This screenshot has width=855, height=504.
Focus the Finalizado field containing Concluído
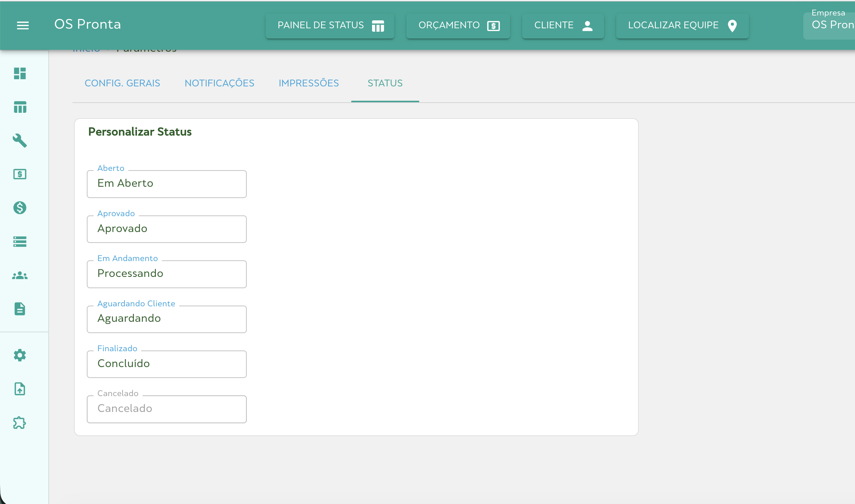[166, 364]
